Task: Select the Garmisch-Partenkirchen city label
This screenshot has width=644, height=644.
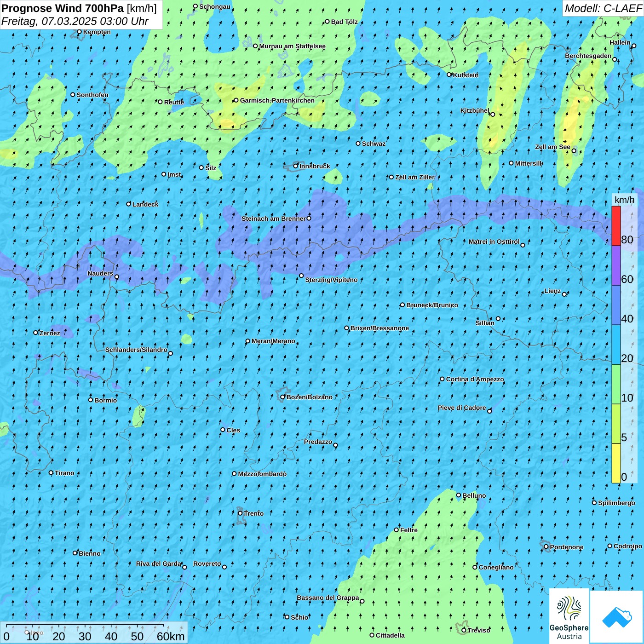Action: [x=277, y=100]
